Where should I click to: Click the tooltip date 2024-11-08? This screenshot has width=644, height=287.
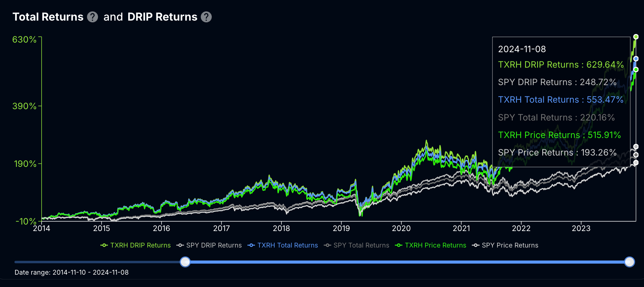click(522, 49)
